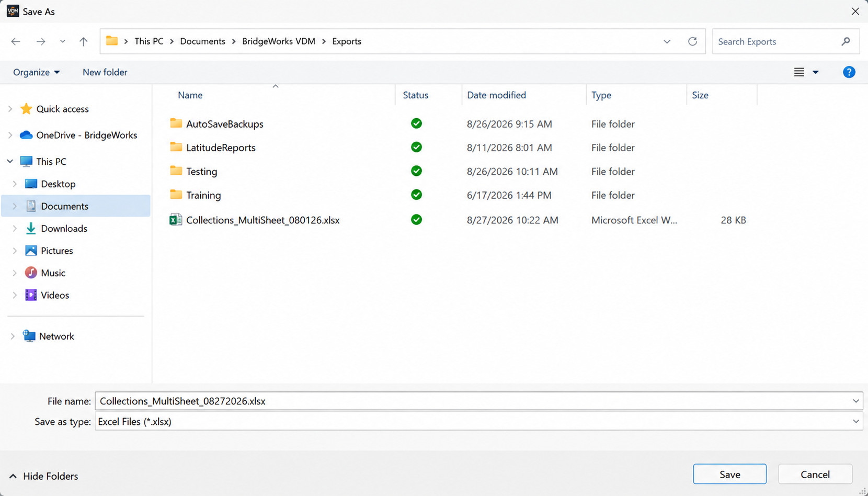Screen dimensions: 868x496
Task: Refresh the Exports folder listing
Action: [692, 41]
